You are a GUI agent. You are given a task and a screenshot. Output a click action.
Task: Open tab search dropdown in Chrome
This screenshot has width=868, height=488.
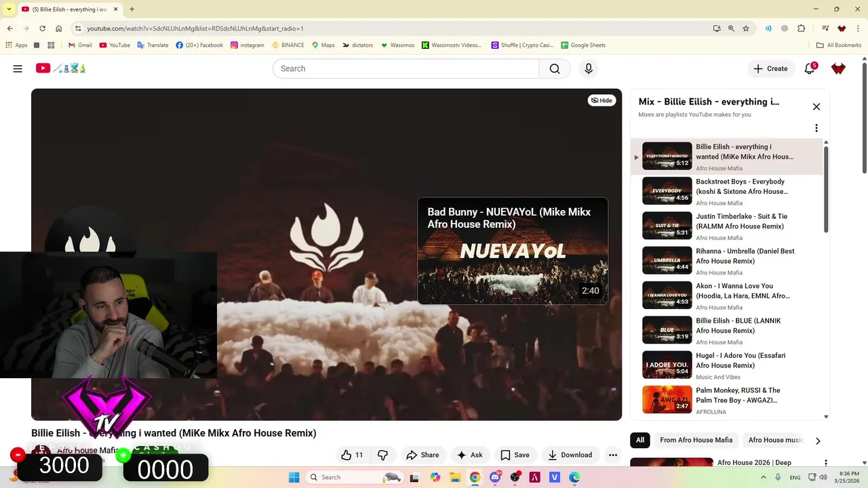[9, 9]
